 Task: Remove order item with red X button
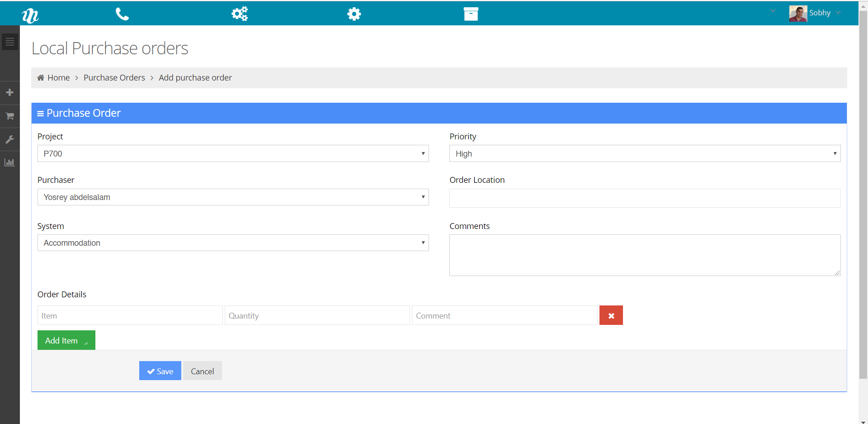tap(611, 315)
